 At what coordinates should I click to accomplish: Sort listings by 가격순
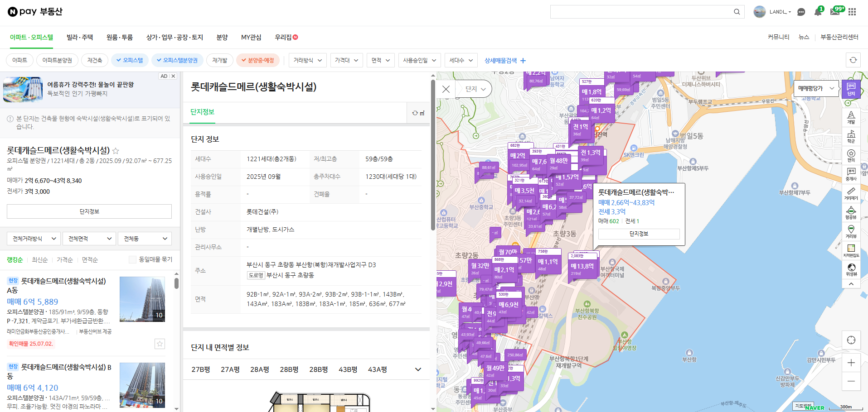click(65, 259)
